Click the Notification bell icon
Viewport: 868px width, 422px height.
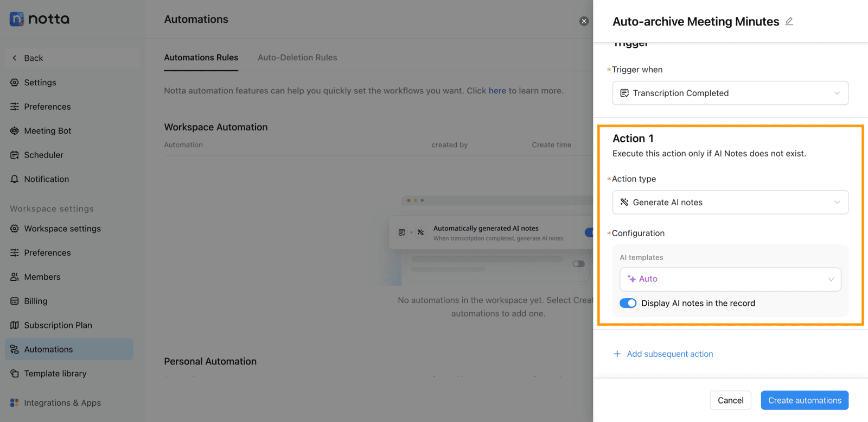(x=15, y=179)
